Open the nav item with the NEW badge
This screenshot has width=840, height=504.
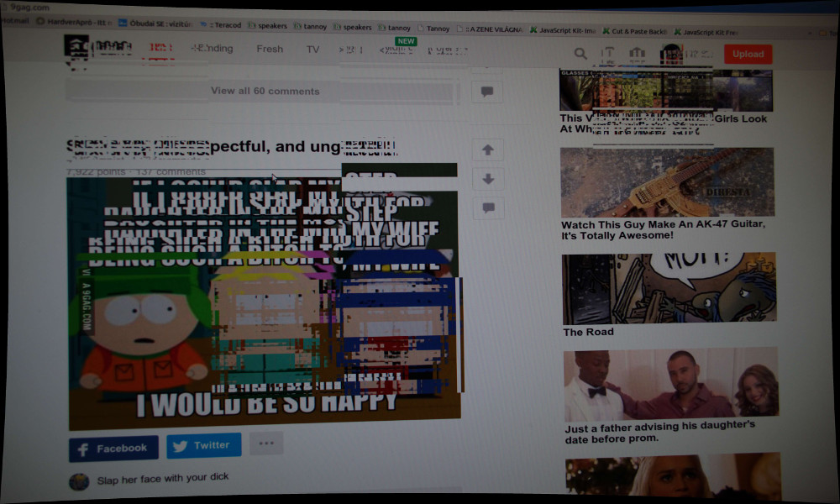point(396,50)
